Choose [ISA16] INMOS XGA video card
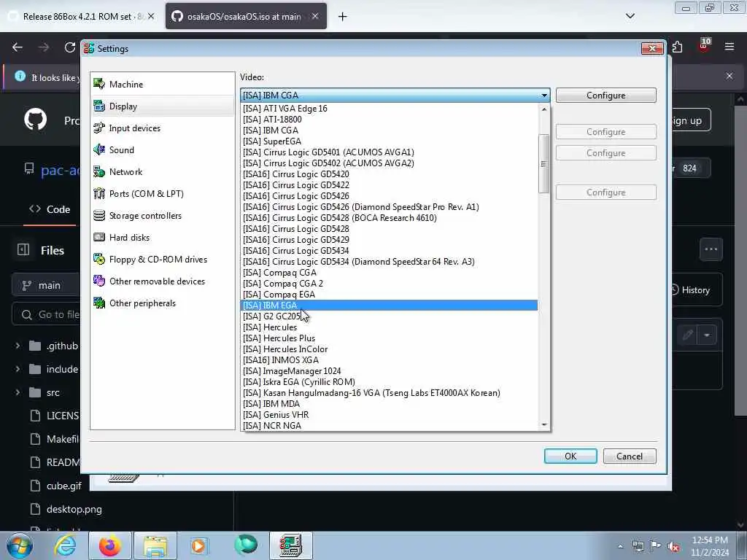 click(x=390, y=360)
